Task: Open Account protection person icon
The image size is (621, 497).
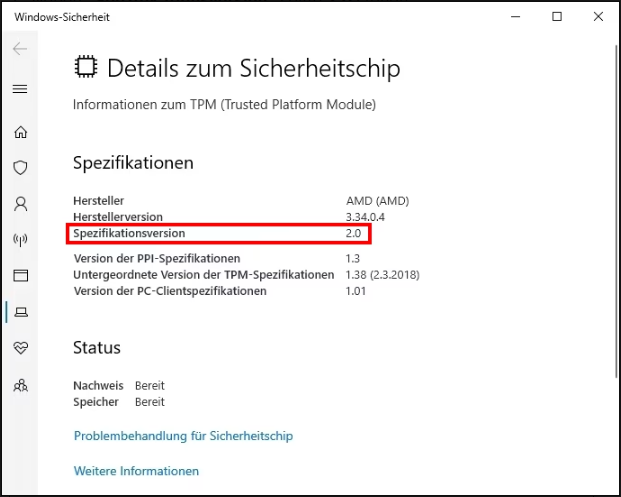Action: click(x=21, y=204)
